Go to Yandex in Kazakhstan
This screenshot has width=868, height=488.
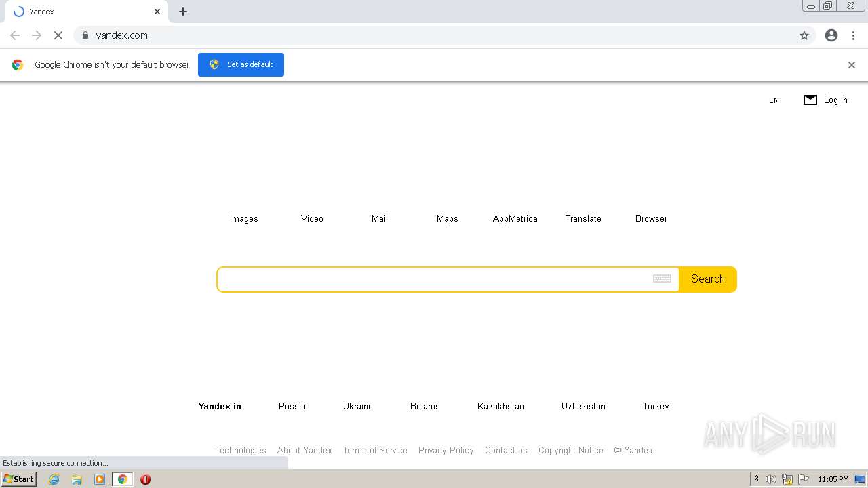click(500, 406)
